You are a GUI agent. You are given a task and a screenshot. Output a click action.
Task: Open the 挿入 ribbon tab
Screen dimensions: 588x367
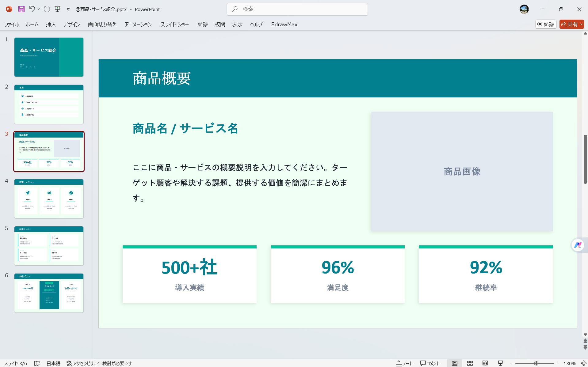pyautogui.click(x=51, y=24)
